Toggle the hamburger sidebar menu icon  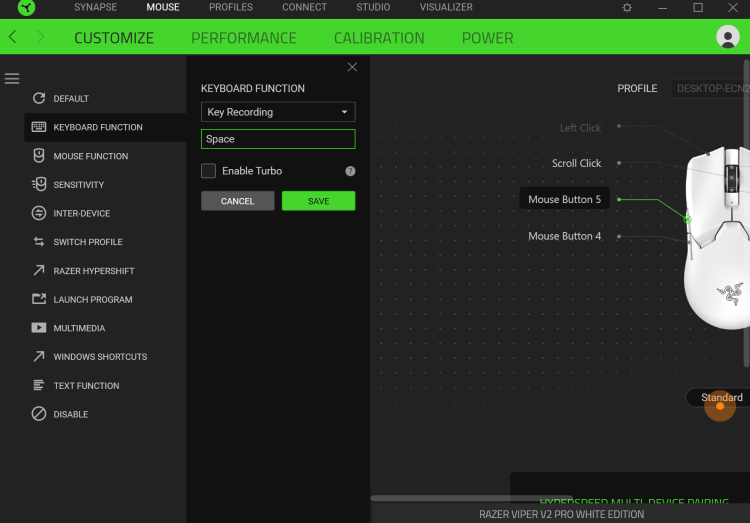12,79
